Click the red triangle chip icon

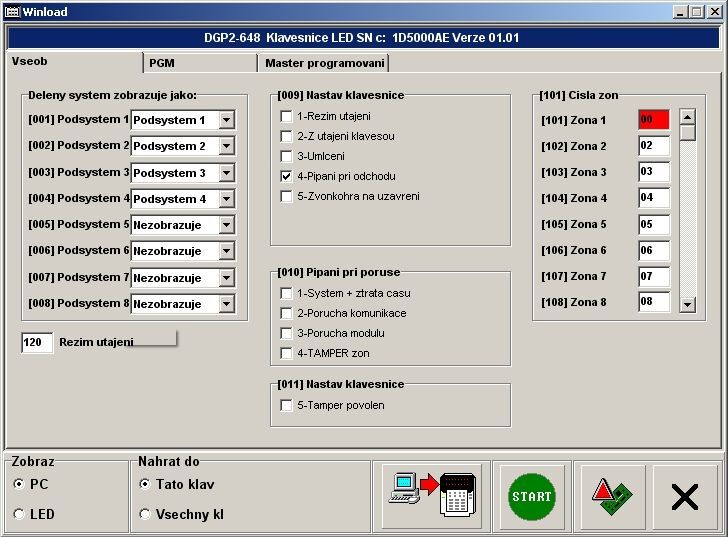(611, 496)
